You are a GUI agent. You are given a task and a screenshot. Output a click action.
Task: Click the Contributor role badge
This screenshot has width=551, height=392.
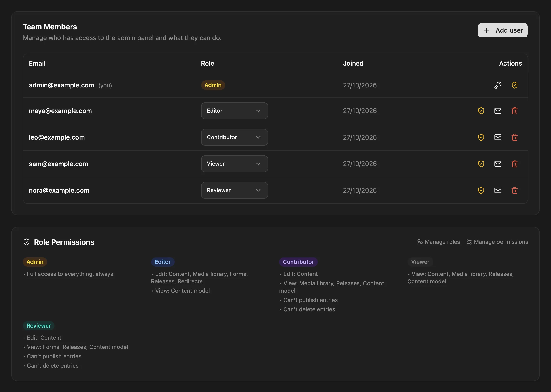tap(298, 262)
